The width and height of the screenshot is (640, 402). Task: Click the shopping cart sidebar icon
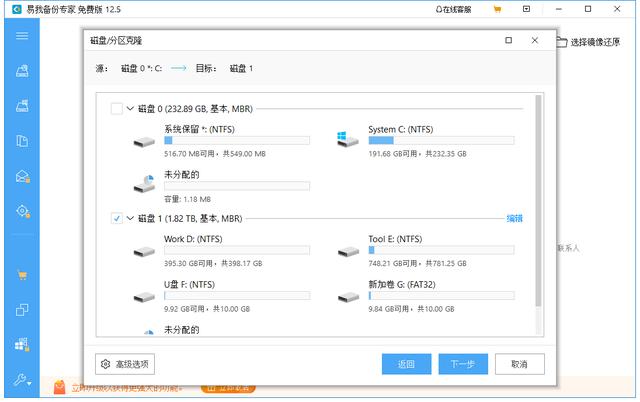[x=22, y=275]
